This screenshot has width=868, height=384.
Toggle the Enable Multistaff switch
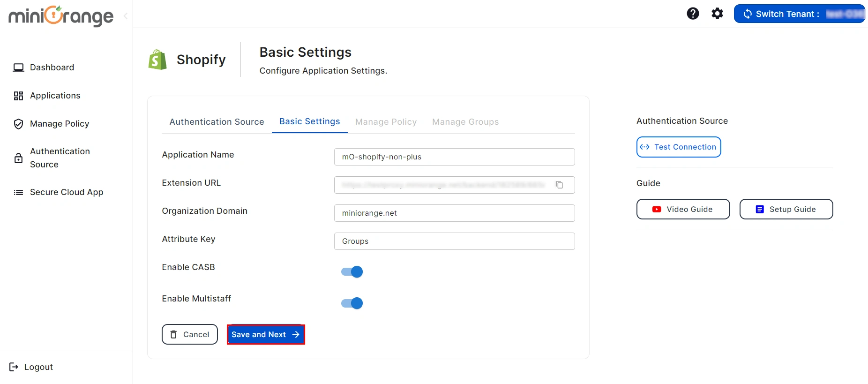[352, 303]
